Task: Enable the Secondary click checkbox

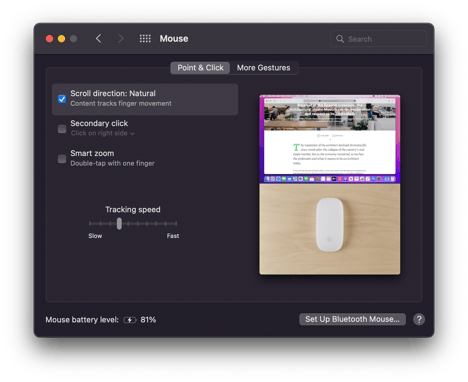Action: 62,129
